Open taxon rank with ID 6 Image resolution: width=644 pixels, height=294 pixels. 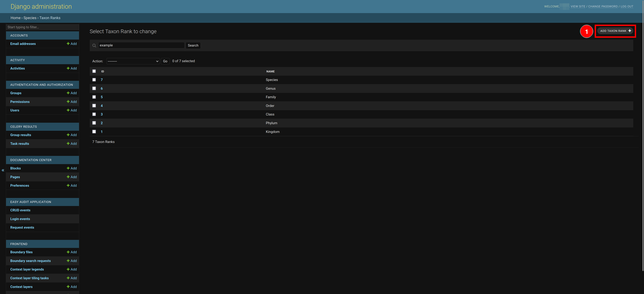pyautogui.click(x=101, y=89)
